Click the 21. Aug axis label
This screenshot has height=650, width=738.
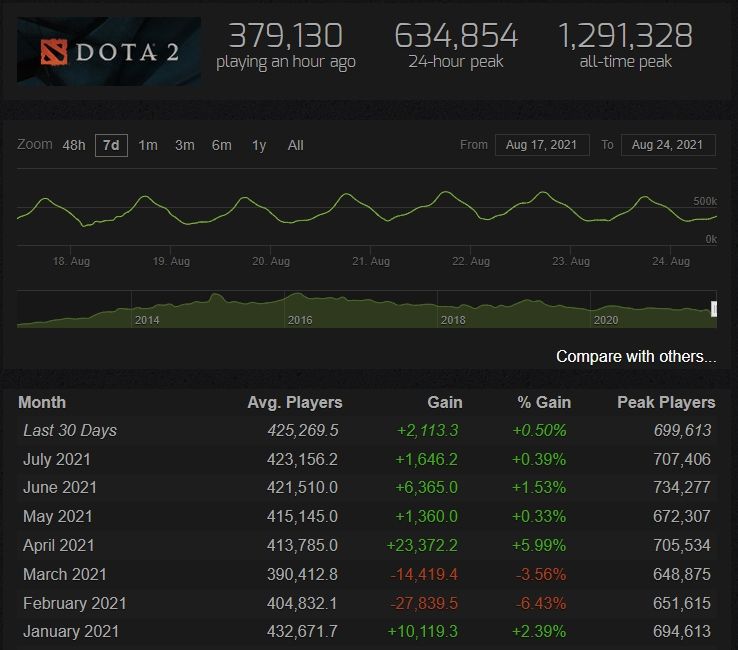click(x=371, y=261)
